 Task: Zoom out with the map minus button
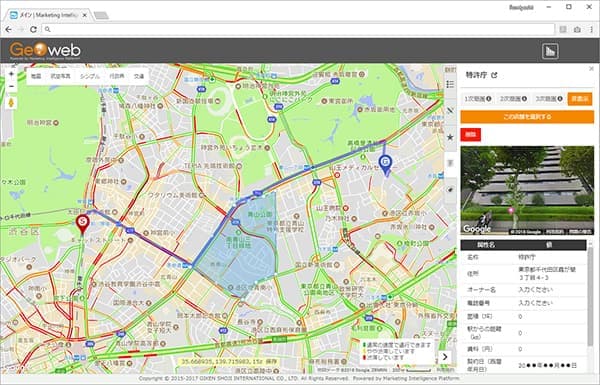tap(11, 86)
